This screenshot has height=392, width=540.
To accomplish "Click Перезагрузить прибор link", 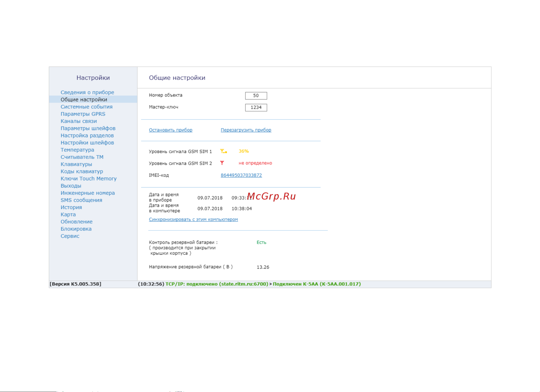I will tap(246, 130).
